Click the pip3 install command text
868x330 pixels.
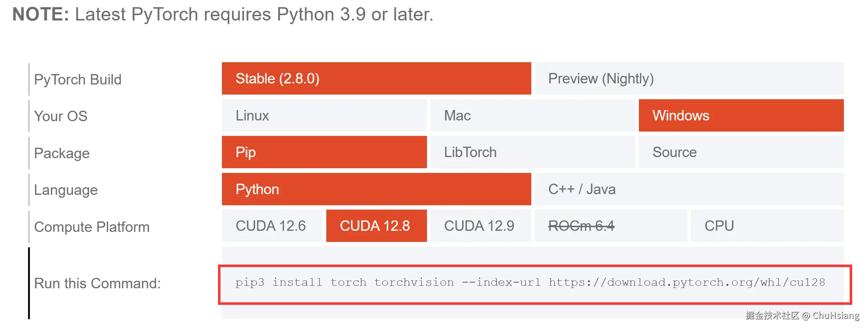[x=530, y=283]
